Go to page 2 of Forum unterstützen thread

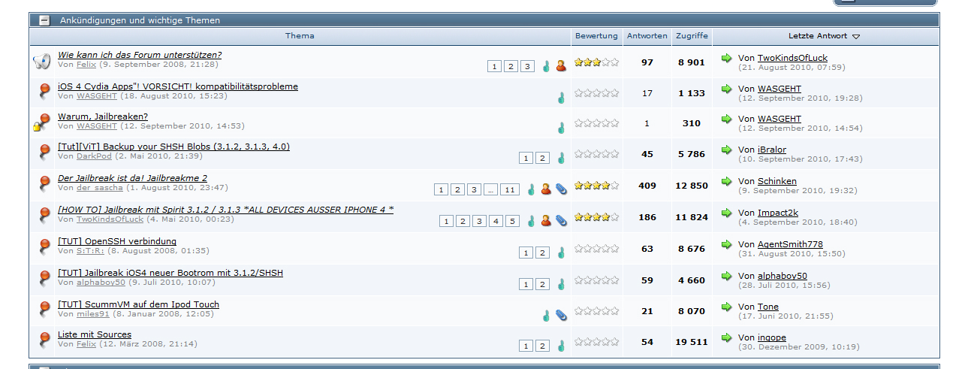click(511, 67)
